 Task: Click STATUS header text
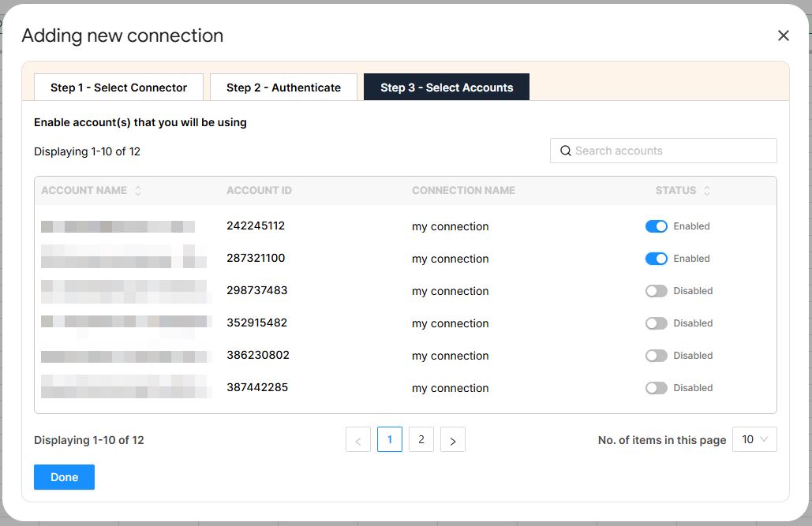pyautogui.click(x=675, y=191)
